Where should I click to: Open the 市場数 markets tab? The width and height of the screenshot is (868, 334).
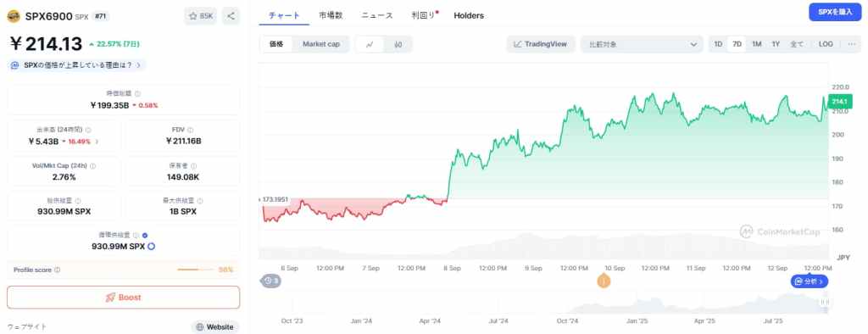pos(331,15)
